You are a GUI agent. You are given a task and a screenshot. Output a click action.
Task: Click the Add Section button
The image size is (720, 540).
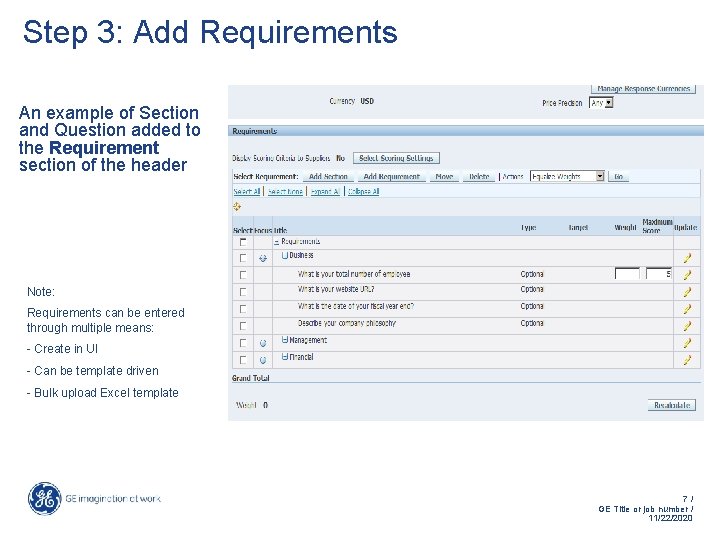coord(328,176)
